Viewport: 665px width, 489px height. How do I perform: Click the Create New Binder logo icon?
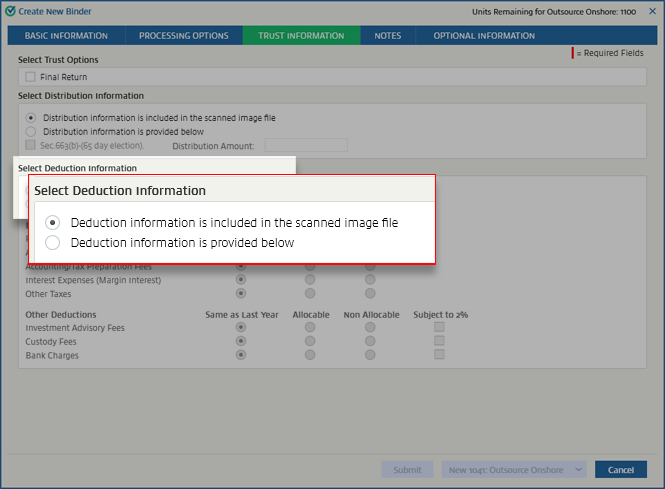coord(10,11)
